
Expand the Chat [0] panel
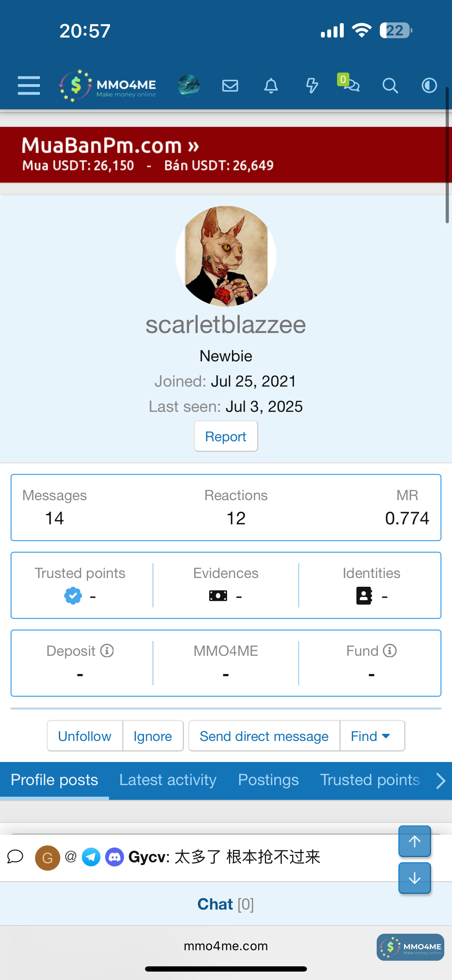coord(226,904)
